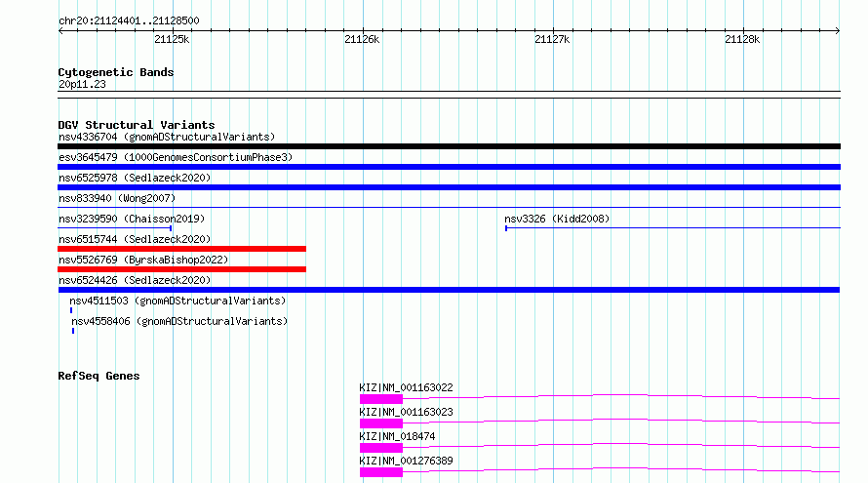868x483 pixels.
Task: Click the 20p11.23 band label
Action: pos(82,84)
